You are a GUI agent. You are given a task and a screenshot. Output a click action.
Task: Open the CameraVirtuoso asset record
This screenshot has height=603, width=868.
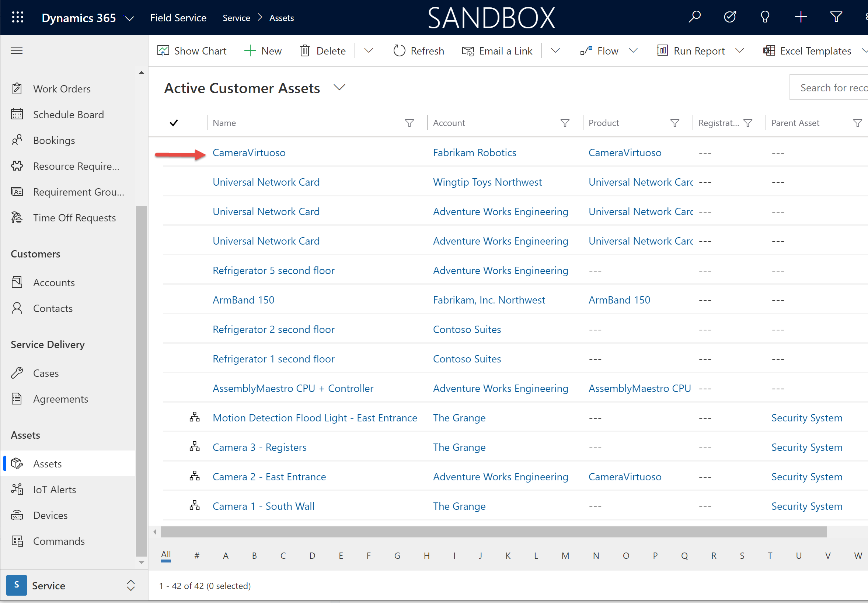point(249,152)
